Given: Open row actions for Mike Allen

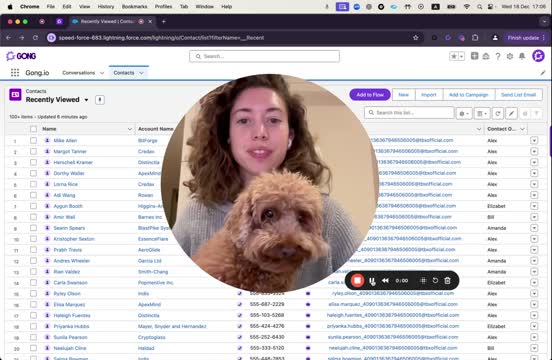Looking at the screenshot, I should pos(534,140).
